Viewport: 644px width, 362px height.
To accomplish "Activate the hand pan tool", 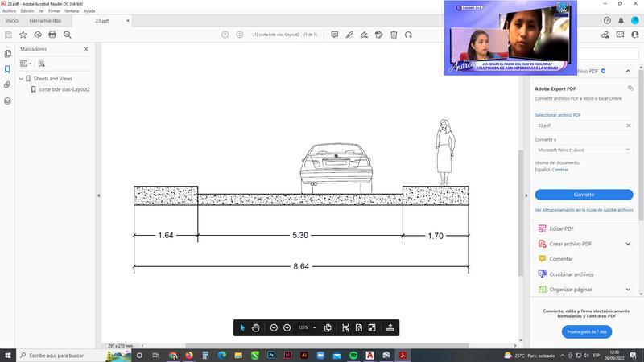I will coord(256,327).
